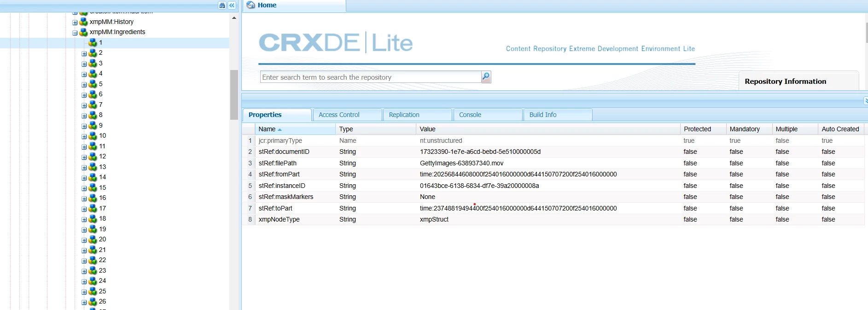The height and width of the screenshot is (310, 868).
Task: Click the stRef:maskMarkers value None
Action: (x=427, y=197)
